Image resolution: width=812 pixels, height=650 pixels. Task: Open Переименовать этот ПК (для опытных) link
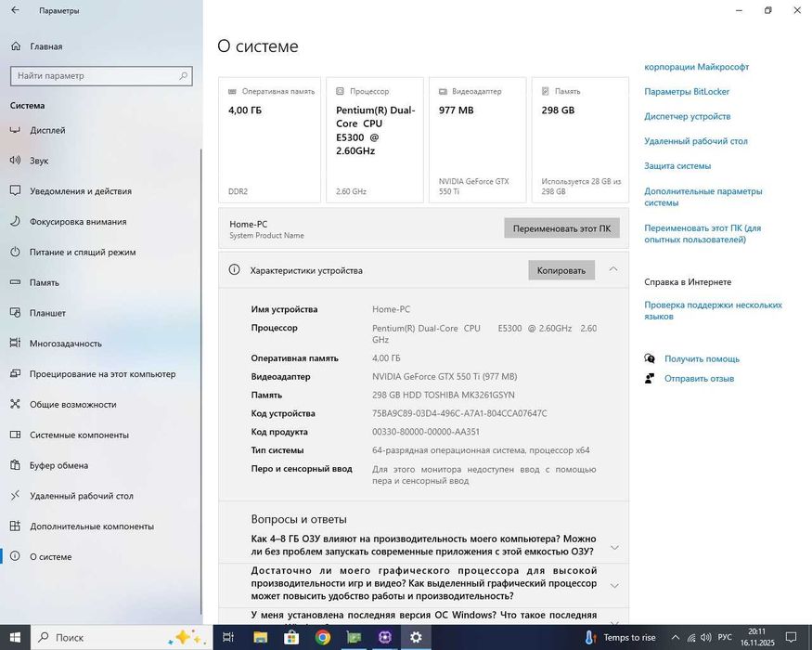[x=702, y=234]
